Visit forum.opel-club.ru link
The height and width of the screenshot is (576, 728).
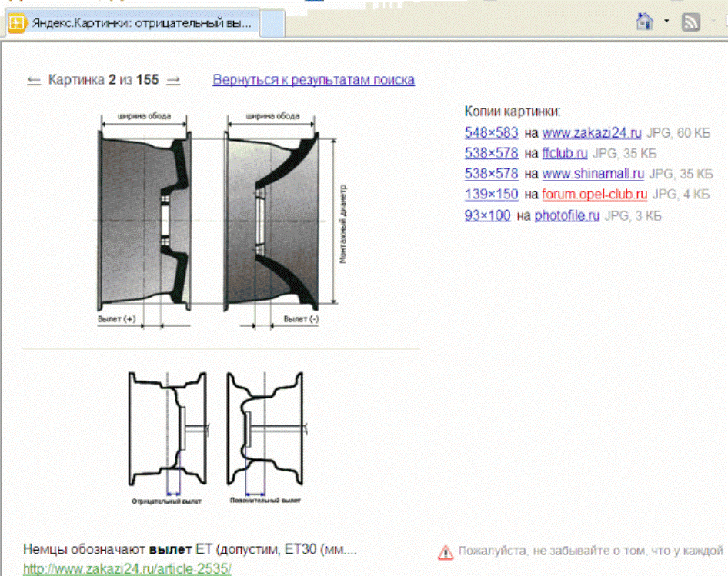point(594,194)
